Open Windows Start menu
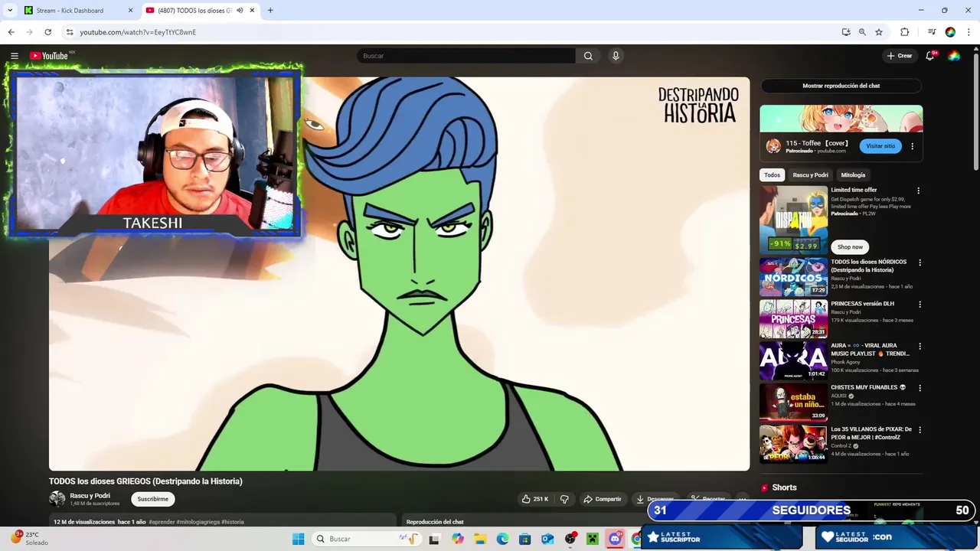This screenshot has height=551, width=980. [x=298, y=539]
